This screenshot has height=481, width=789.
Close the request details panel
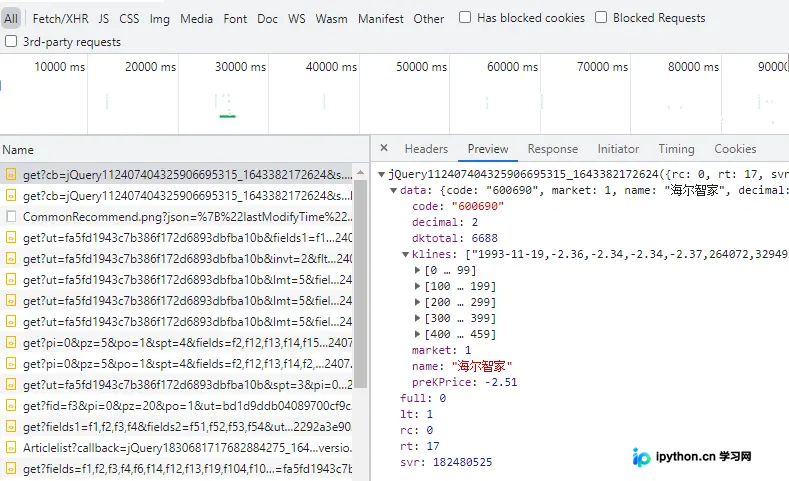(384, 148)
